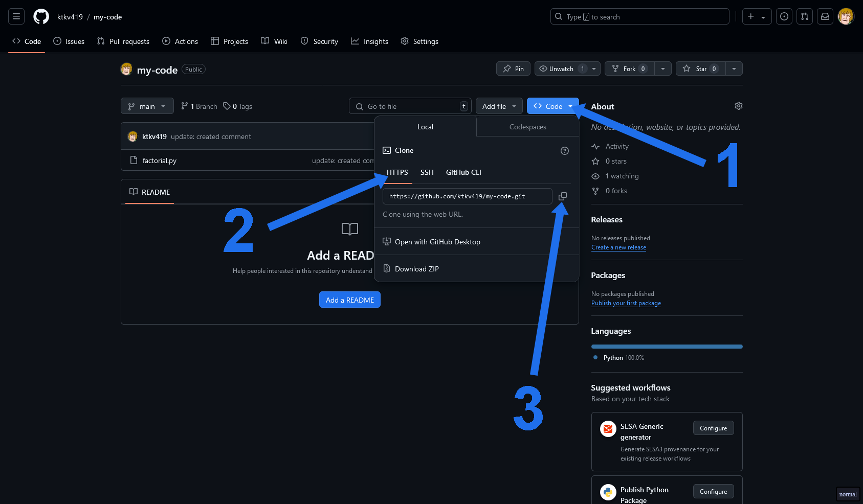Toggle the blue Code dropdown button
Screen dimensions: 863x504
click(x=553, y=106)
